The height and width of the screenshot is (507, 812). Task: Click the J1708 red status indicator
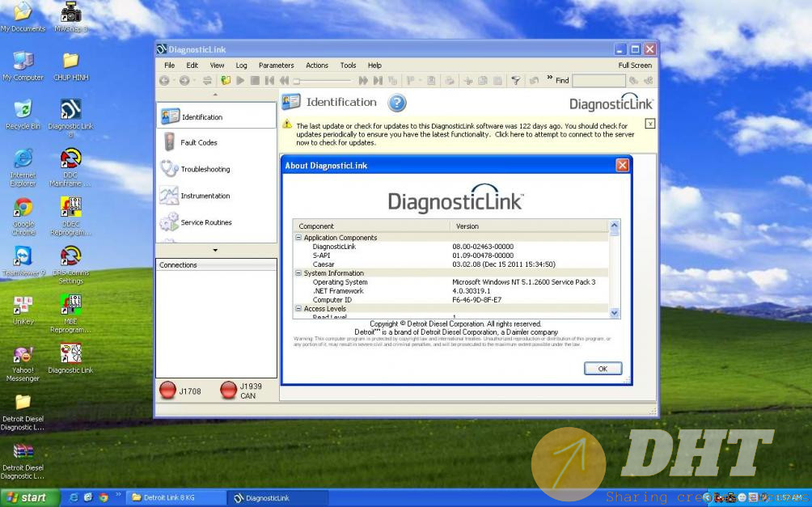(167, 391)
